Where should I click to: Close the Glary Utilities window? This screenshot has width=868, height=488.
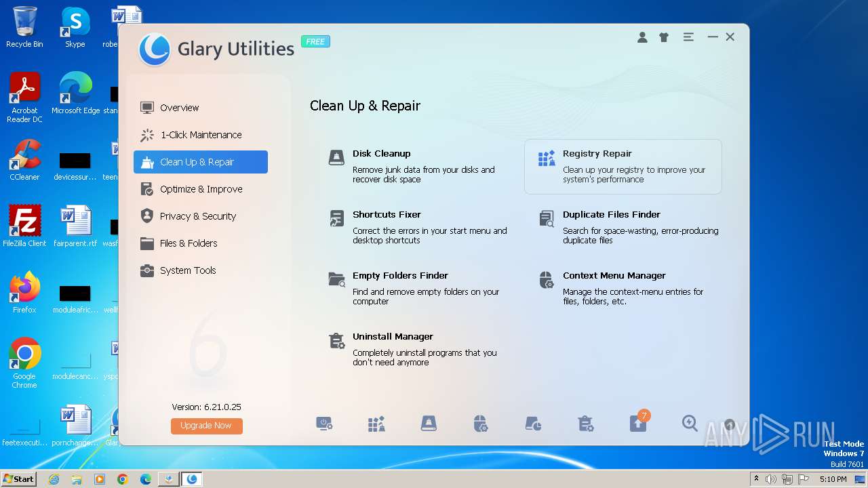pos(730,37)
